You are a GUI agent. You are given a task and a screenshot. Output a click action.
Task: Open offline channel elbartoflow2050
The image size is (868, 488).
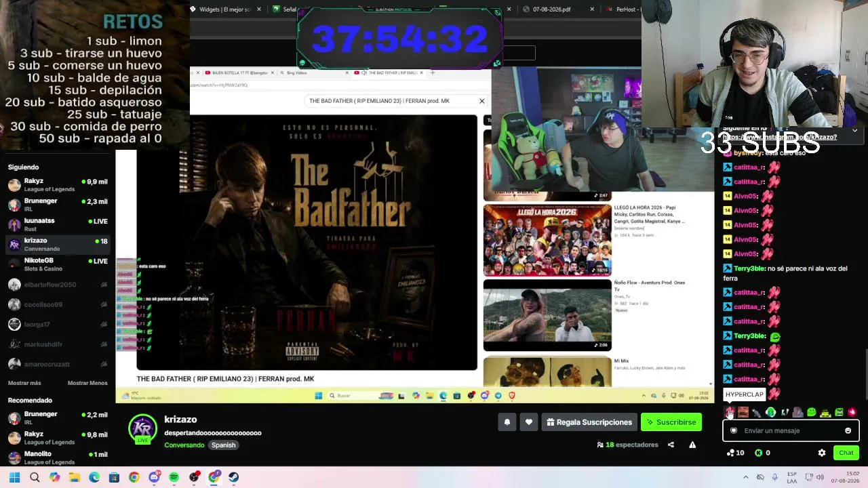(x=58, y=285)
